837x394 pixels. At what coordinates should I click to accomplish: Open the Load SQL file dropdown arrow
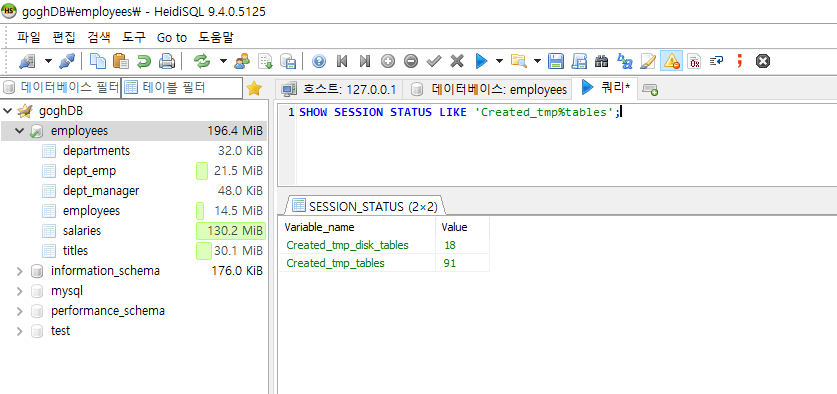tap(537, 61)
